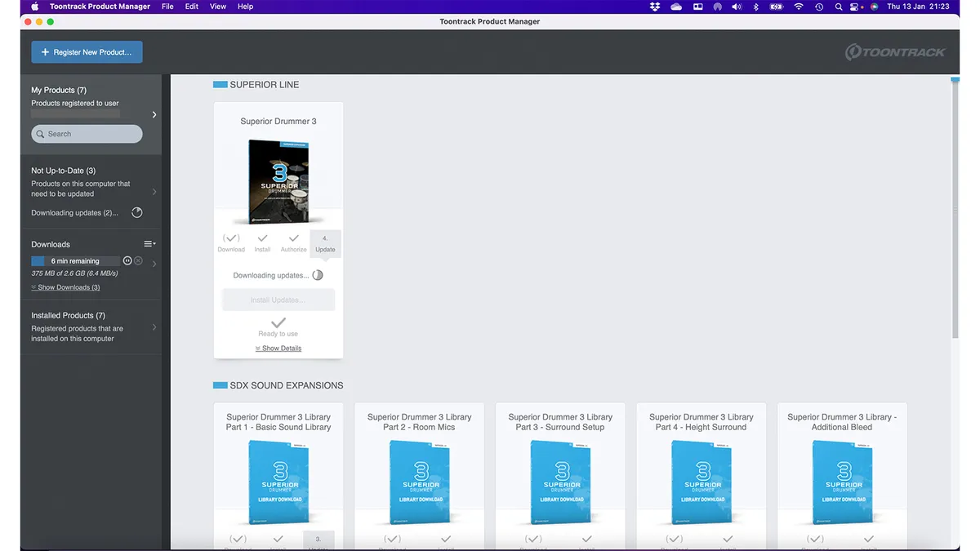The width and height of the screenshot is (980, 551).
Task: Open the volume menu bar icon
Action: [x=737, y=7]
